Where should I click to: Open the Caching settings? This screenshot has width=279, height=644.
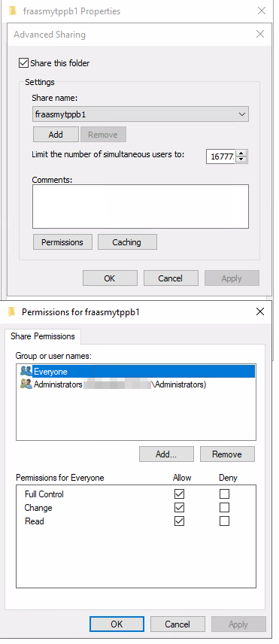tap(127, 242)
